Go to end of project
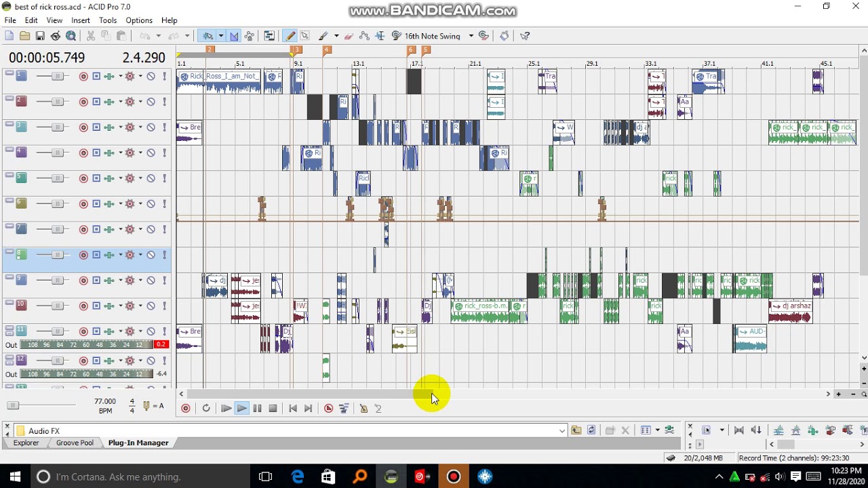Image resolution: width=868 pixels, height=488 pixels. pyautogui.click(x=308, y=408)
